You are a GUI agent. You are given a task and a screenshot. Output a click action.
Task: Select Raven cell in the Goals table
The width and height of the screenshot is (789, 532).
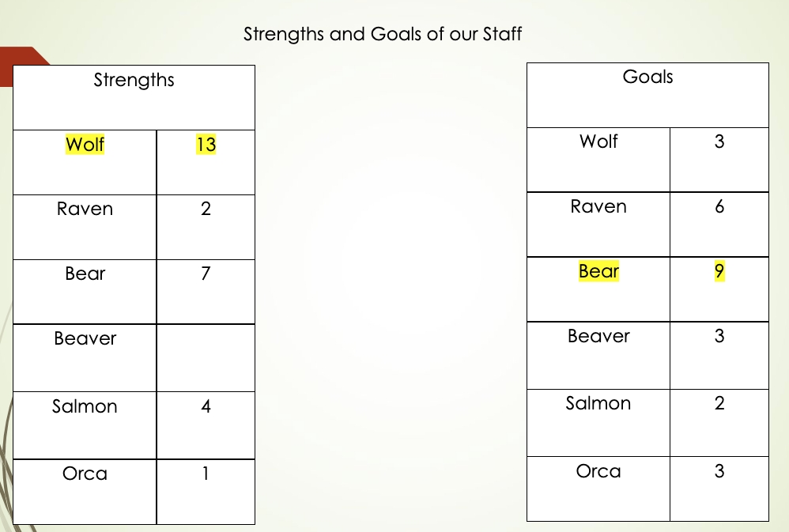coord(598,207)
